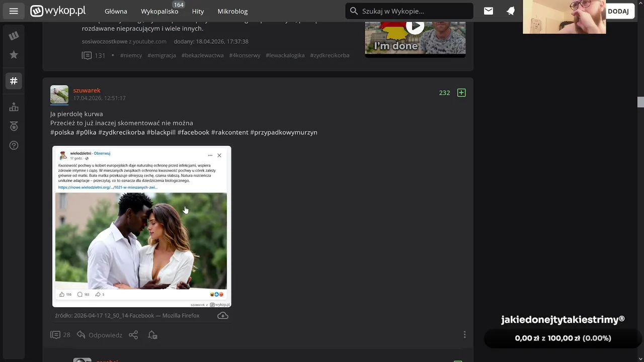Open the #rakcontent tag in post
The width and height of the screenshot is (644, 362).
point(230,132)
